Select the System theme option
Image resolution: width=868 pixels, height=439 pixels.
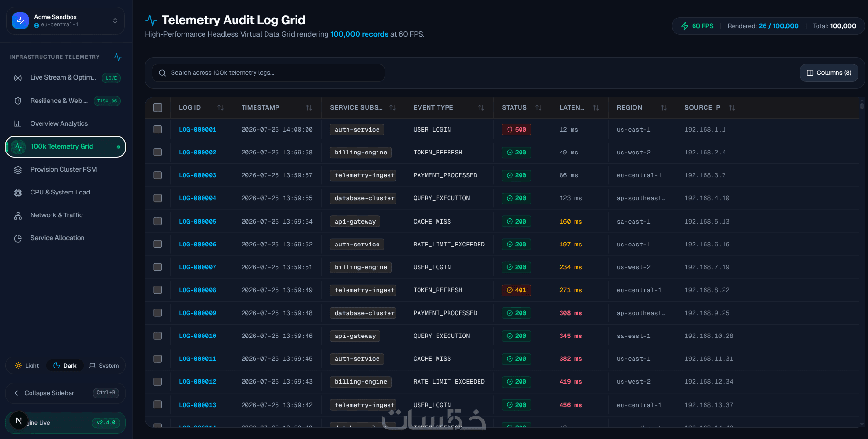pyautogui.click(x=104, y=366)
